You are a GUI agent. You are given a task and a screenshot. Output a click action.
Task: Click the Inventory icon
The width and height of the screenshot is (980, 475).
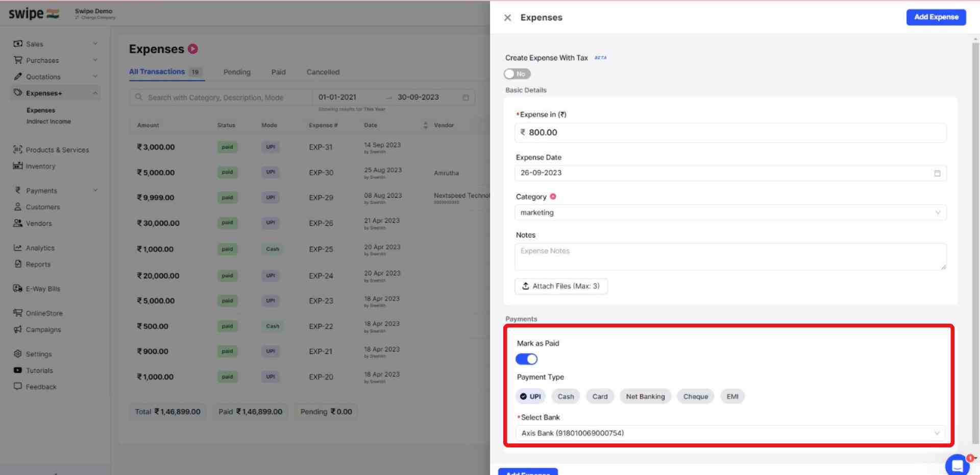pos(18,165)
